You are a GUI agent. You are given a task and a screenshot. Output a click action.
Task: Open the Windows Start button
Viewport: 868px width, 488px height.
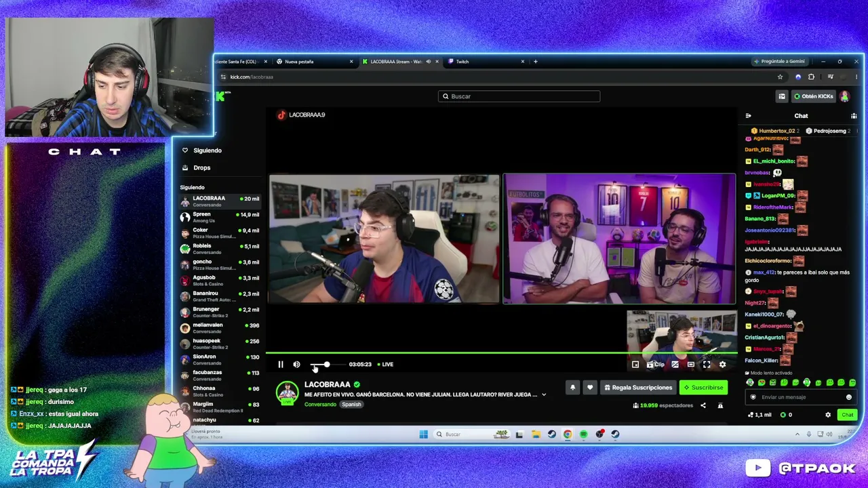[423, 434]
